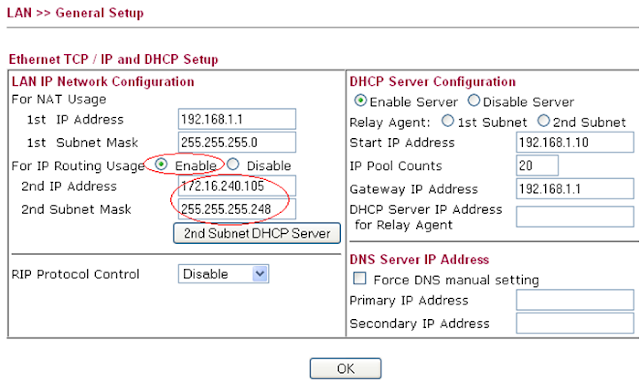
Task: Click the Start IP Address field
Action: 575,142
